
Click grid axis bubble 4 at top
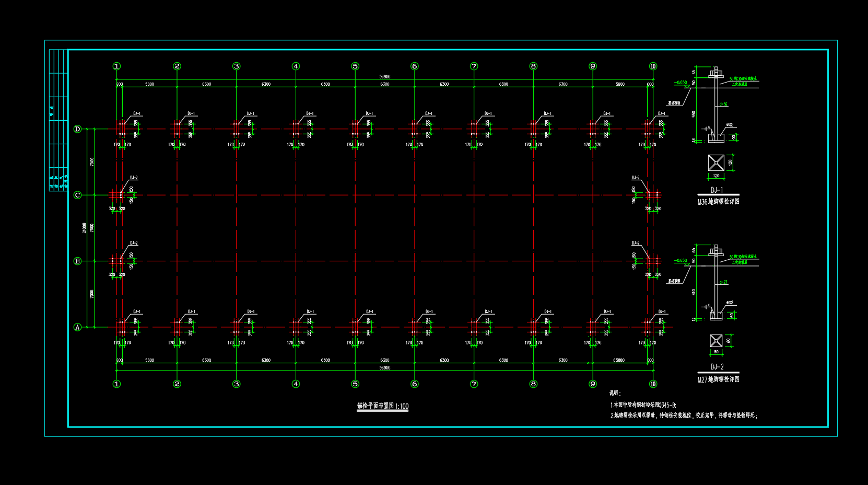[x=296, y=66]
